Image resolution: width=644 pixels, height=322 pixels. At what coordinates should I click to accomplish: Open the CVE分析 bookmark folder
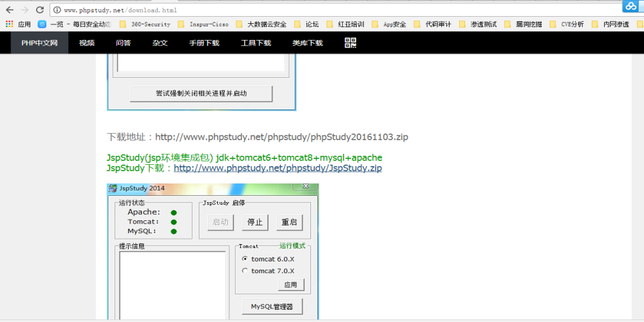566,24
